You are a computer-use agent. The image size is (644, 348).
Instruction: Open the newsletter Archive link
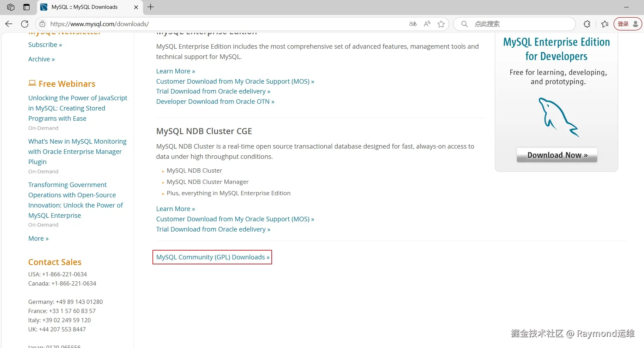click(x=42, y=59)
